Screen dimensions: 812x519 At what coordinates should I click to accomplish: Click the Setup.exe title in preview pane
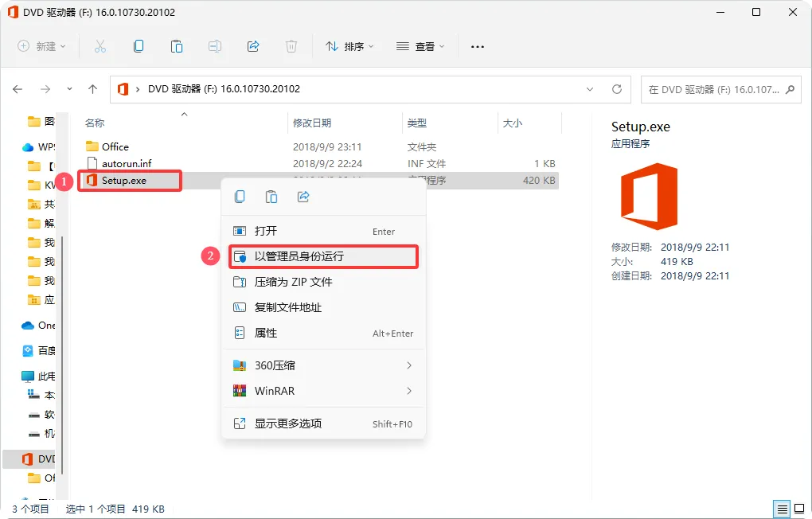641,127
